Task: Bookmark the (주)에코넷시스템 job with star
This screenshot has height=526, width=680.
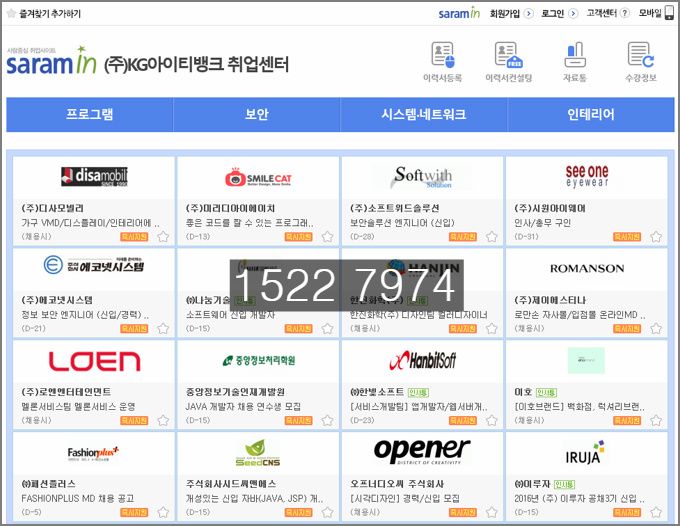Action: [163, 329]
